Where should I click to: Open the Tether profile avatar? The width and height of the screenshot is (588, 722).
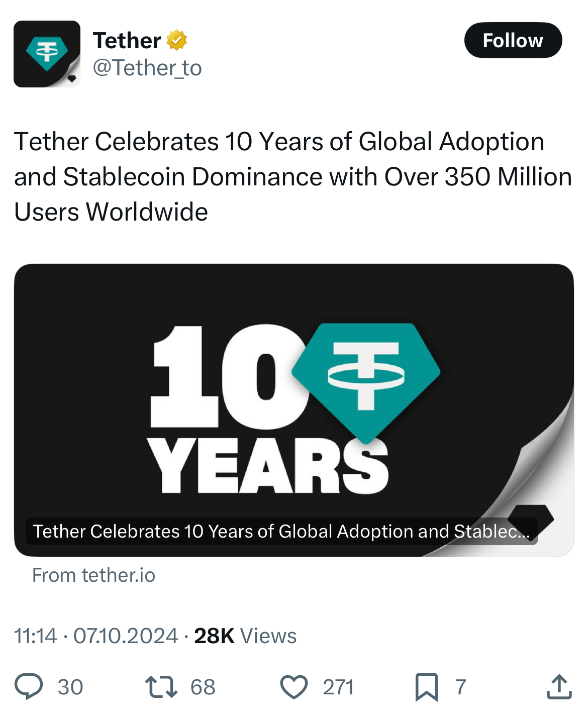pyautogui.click(x=47, y=54)
